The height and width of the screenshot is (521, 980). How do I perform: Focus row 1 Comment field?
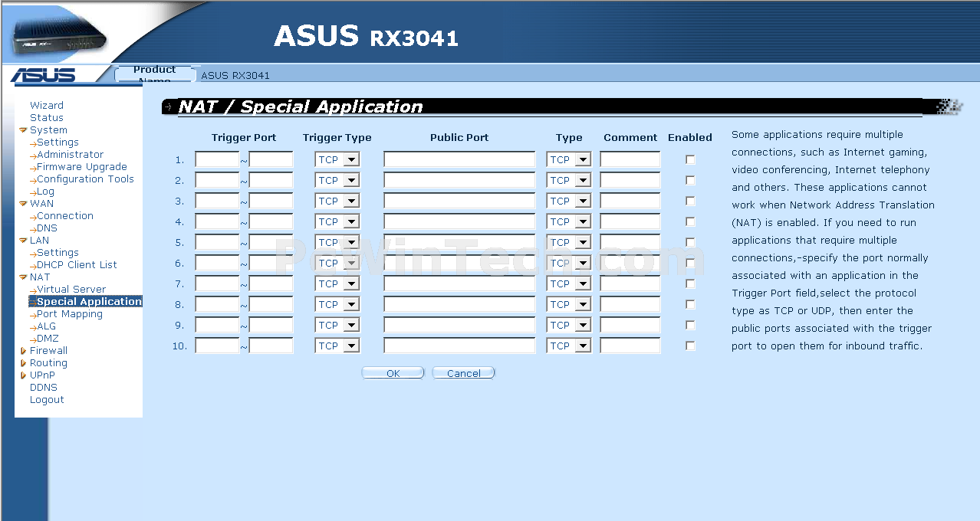pyautogui.click(x=630, y=160)
